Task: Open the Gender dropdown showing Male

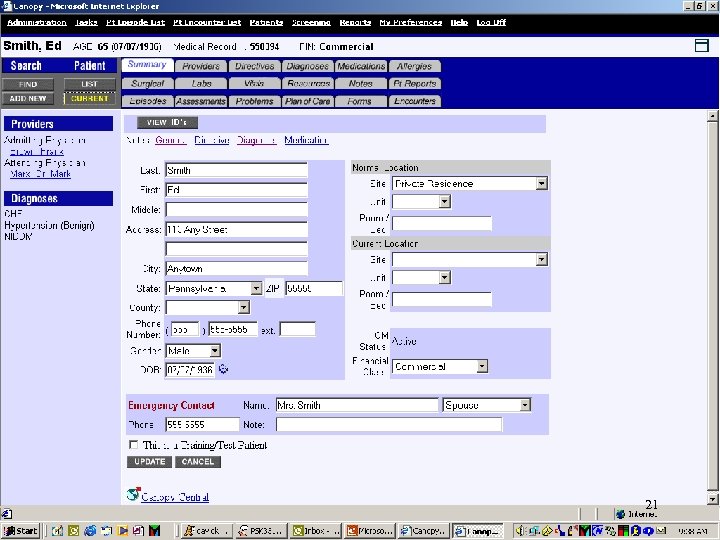Action: point(214,351)
